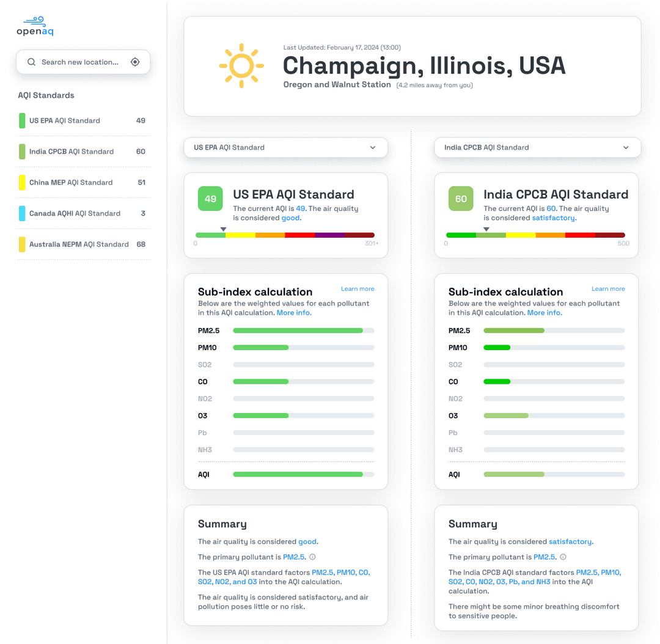Image resolution: width=660 pixels, height=644 pixels.
Task: Click the Oregon and Walnut Station label
Action: click(337, 84)
